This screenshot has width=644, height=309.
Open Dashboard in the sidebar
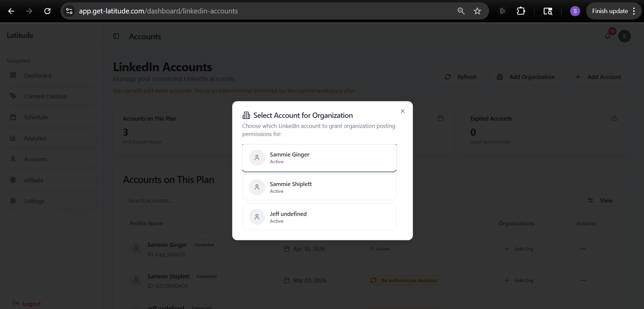(38, 76)
